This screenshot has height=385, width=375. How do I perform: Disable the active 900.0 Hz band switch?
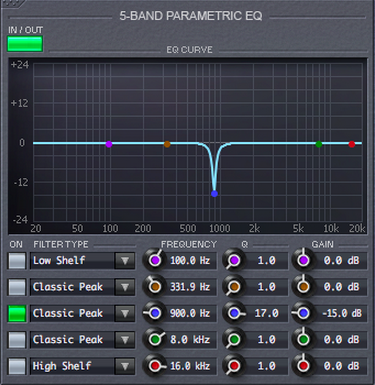tap(17, 313)
